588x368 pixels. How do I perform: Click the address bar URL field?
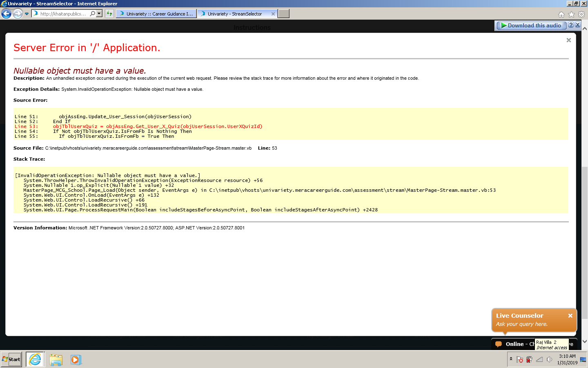click(63, 14)
